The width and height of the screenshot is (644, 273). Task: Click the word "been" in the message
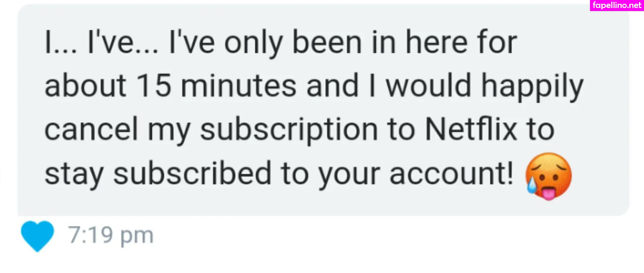(327, 43)
